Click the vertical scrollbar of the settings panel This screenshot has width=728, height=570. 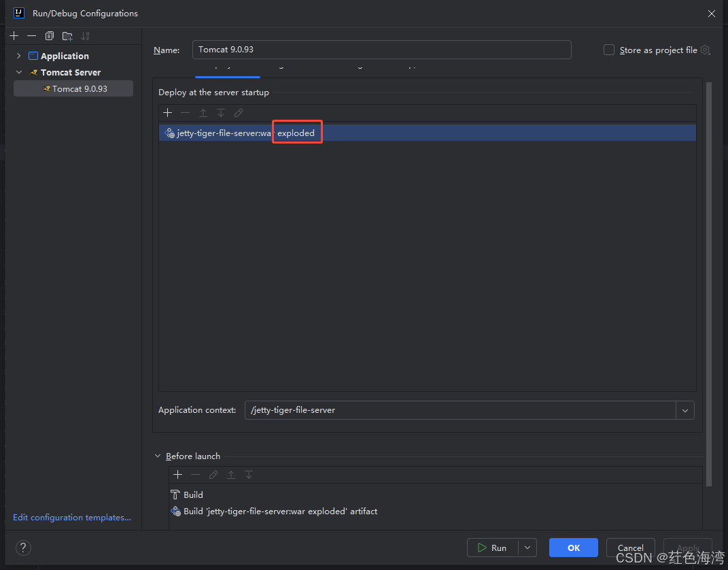pos(708,284)
